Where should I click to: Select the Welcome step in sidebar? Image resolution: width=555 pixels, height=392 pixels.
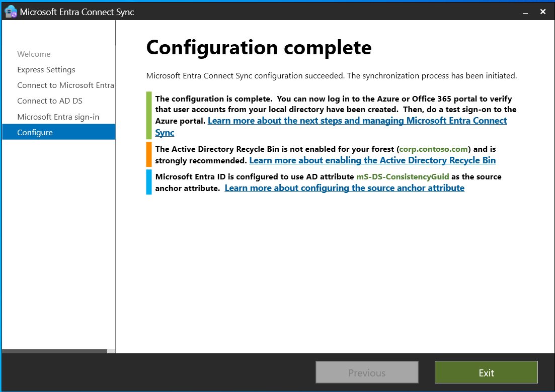[34, 54]
